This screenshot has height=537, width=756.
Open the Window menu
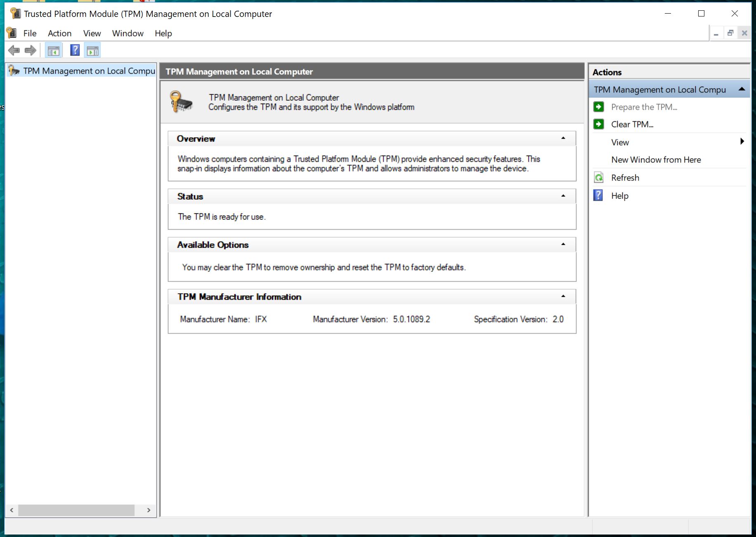pos(128,33)
